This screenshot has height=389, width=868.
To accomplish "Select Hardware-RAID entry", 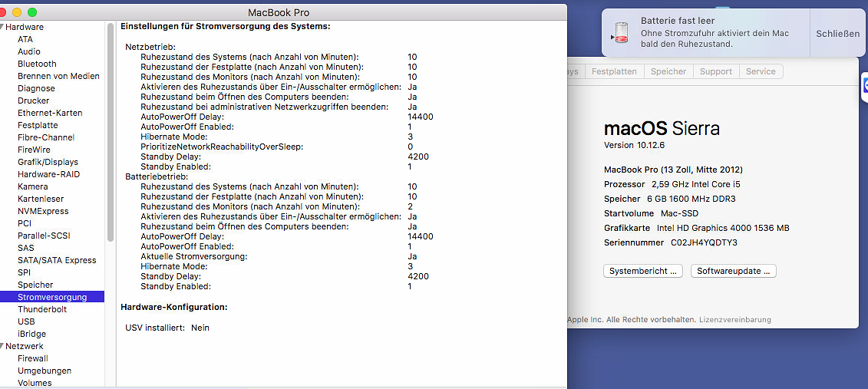I will (48, 174).
